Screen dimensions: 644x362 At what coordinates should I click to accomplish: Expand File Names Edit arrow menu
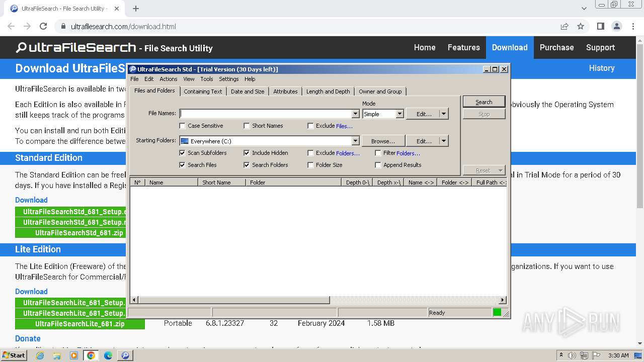click(x=444, y=114)
